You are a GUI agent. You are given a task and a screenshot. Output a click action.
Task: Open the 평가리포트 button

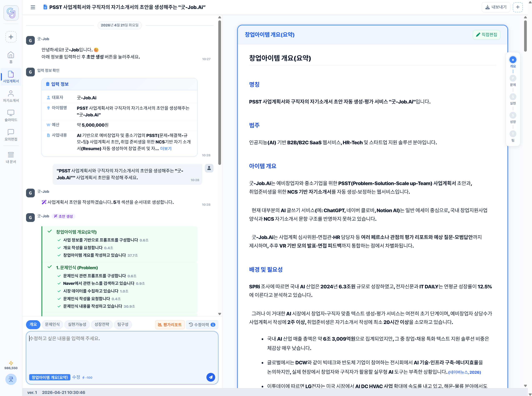[170, 325]
